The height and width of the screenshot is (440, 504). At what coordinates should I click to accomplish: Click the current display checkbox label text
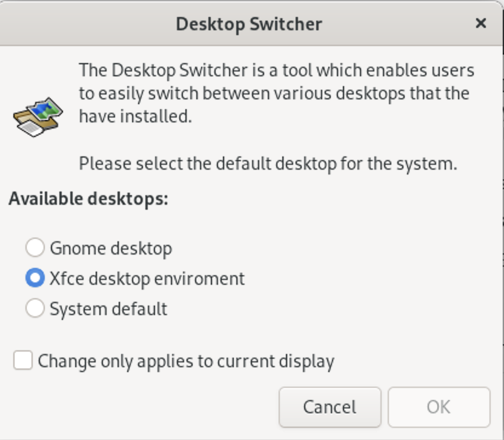coord(186,361)
